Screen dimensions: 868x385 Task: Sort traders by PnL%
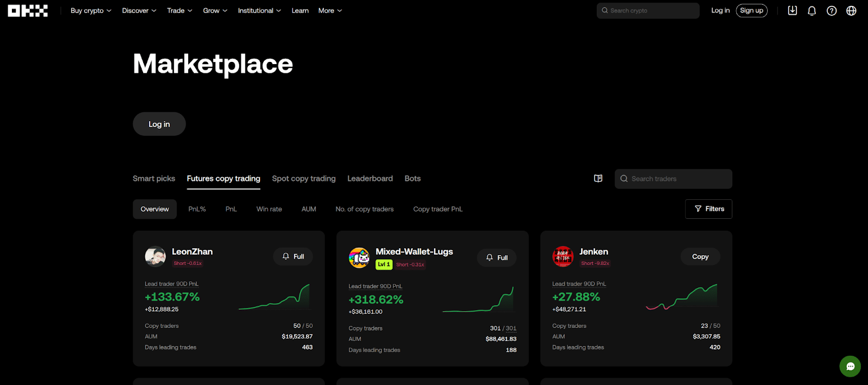pyautogui.click(x=197, y=209)
